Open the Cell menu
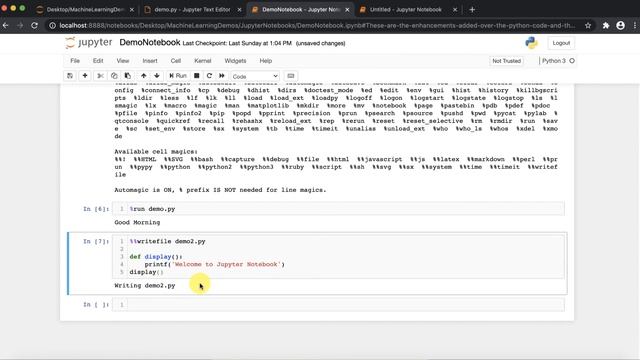The width and height of the screenshot is (640, 360). pos(176,61)
